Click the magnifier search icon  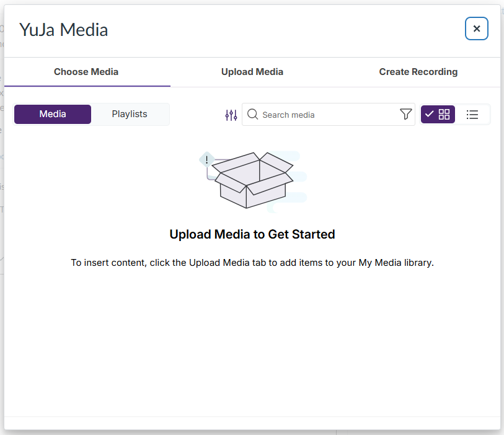click(x=253, y=115)
